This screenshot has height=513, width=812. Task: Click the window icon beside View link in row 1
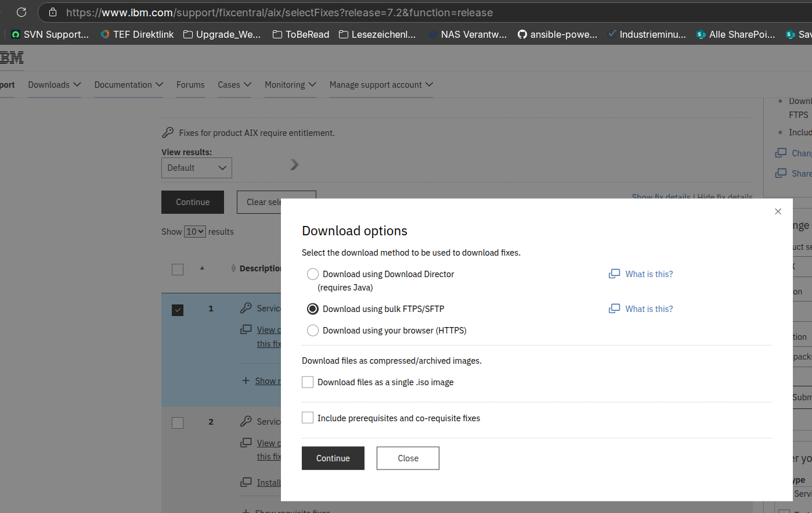[x=246, y=329]
